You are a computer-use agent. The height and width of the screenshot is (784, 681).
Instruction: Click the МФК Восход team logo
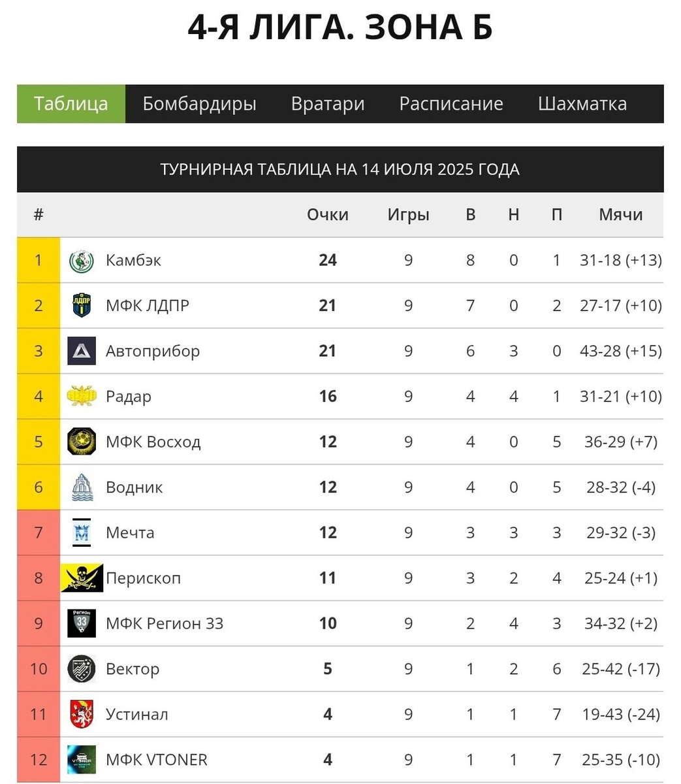tap(82, 442)
